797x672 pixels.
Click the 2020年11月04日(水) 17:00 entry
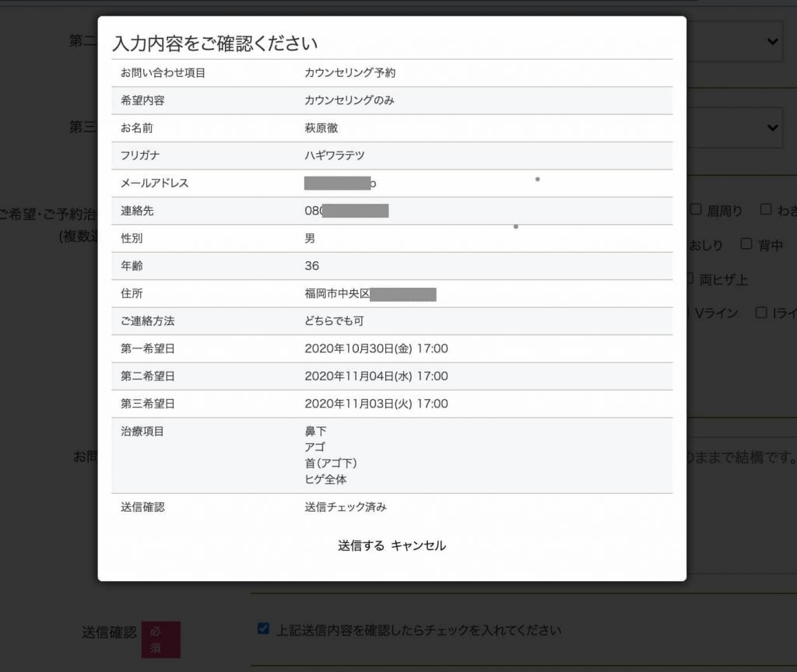tap(376, 376)
